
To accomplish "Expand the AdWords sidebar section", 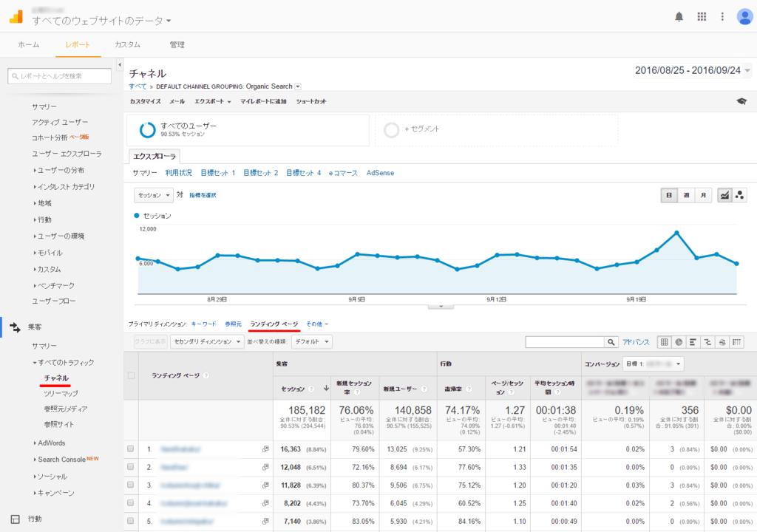I will pos(50,443).
